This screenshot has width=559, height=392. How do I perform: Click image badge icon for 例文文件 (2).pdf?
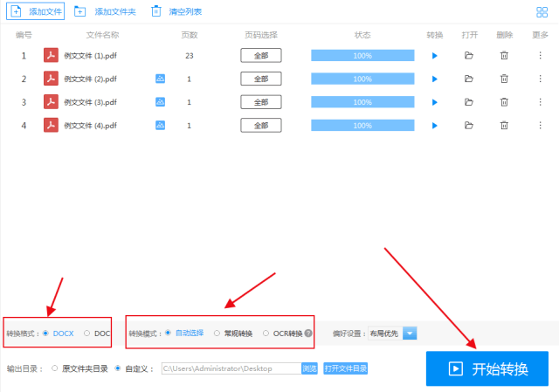(x=161, y=79)
